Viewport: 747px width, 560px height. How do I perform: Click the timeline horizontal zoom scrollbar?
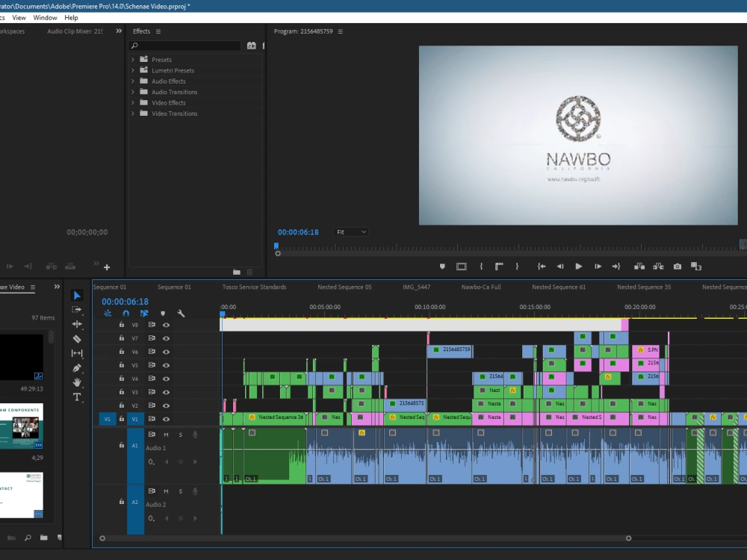[365, 538]
